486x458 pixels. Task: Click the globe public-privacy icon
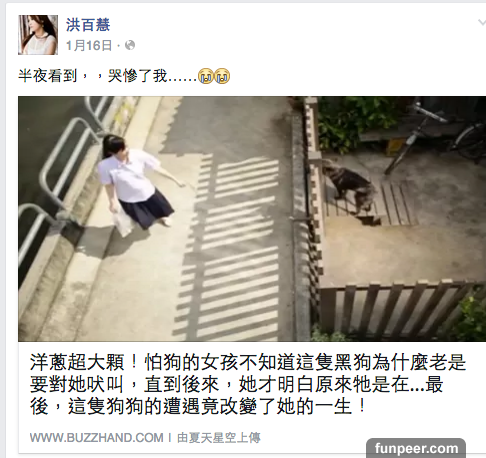pos(130,45)
